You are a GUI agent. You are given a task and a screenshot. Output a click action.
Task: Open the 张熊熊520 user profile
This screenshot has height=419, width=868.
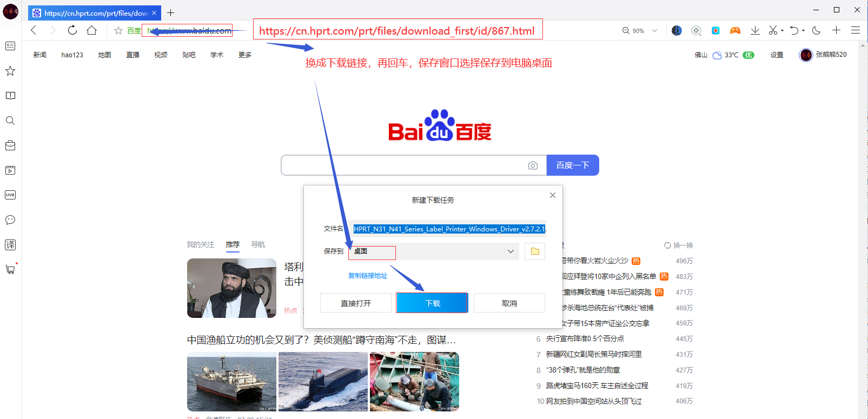(823, 55)
